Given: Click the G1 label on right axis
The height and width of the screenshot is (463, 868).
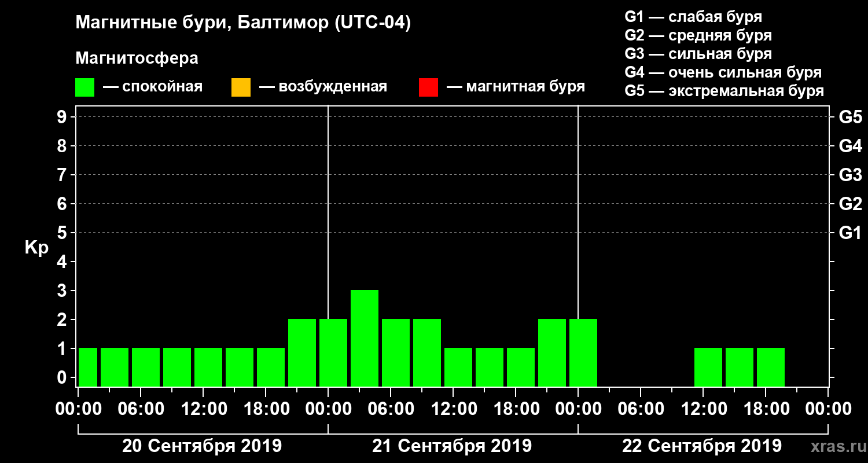Looking at the screenshot, I should 850,233.
